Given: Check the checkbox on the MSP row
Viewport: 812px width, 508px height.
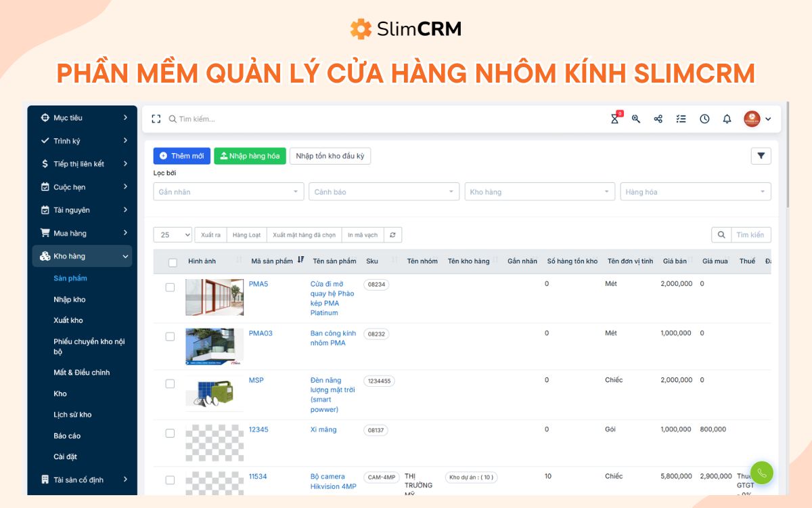Looking at the screenshot, I should [x=171, y=383].
